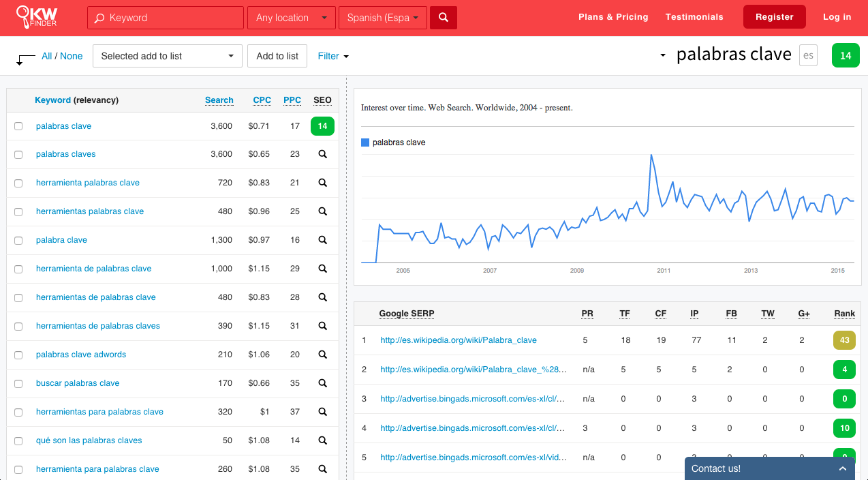Focus the Keyword search input field
Screen dimensions: 868x480
click(166, 18)
